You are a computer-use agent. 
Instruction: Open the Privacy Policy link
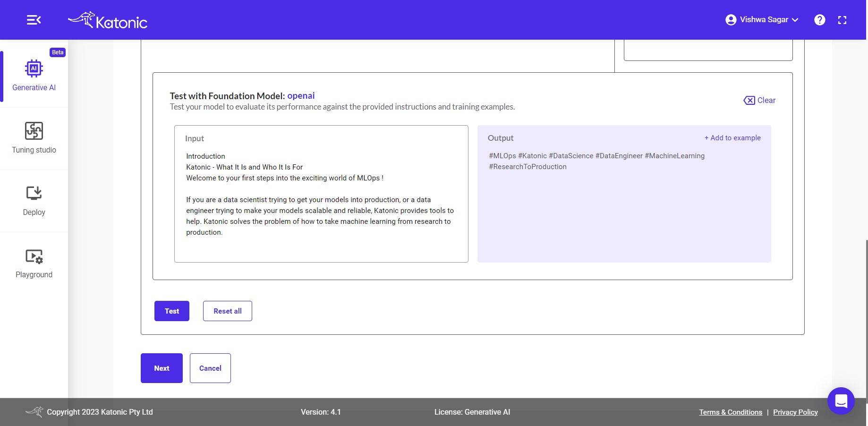click(795, 412)
